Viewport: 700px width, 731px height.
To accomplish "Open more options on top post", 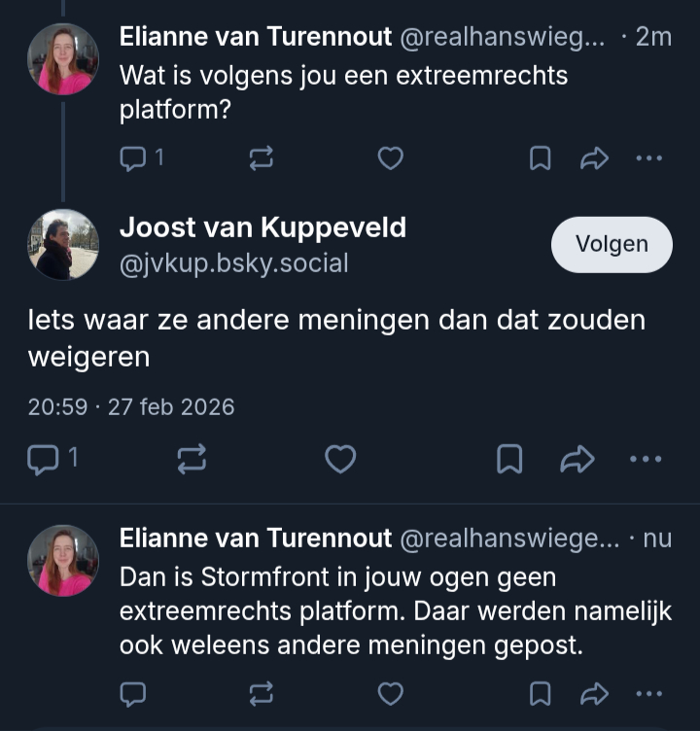I will coord(648,158).
